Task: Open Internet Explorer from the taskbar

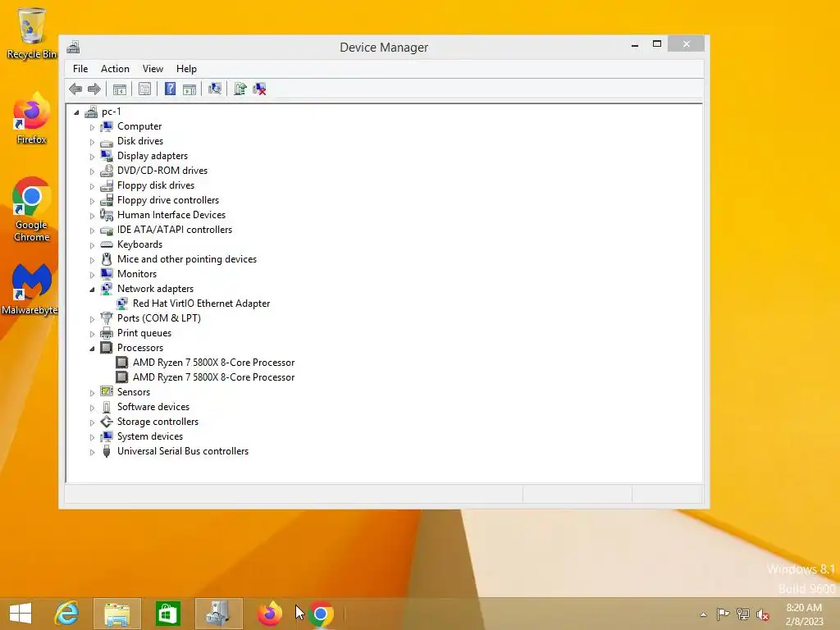Action: click(66, 614)
